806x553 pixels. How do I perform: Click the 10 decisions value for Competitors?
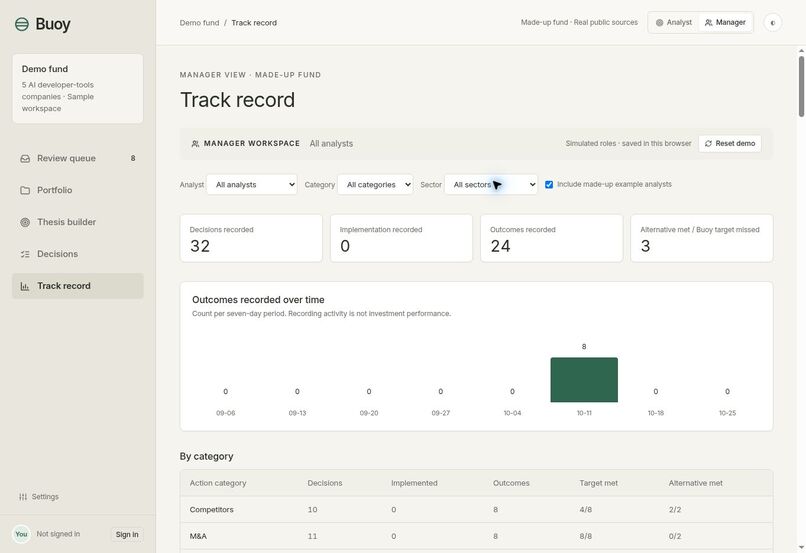point(312,510)
